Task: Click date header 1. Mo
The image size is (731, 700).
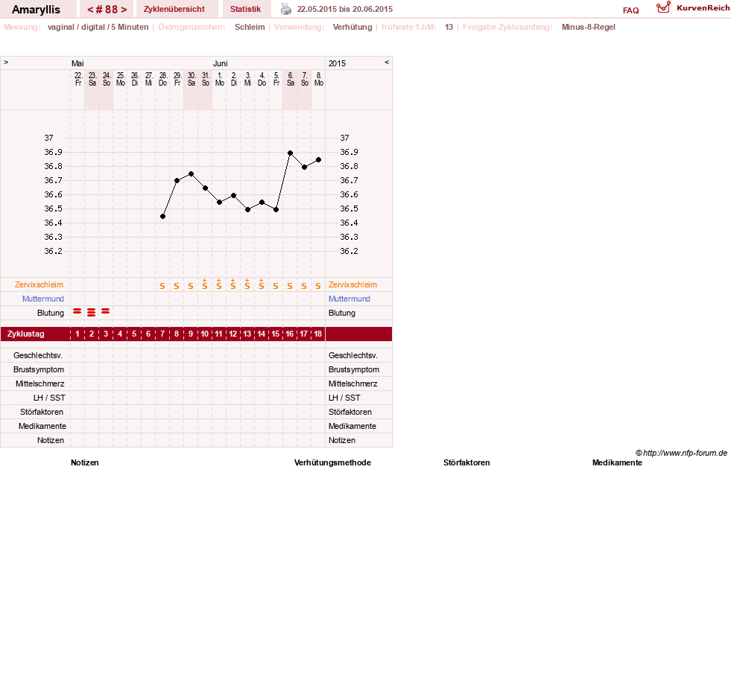Action: pos(220,79)
